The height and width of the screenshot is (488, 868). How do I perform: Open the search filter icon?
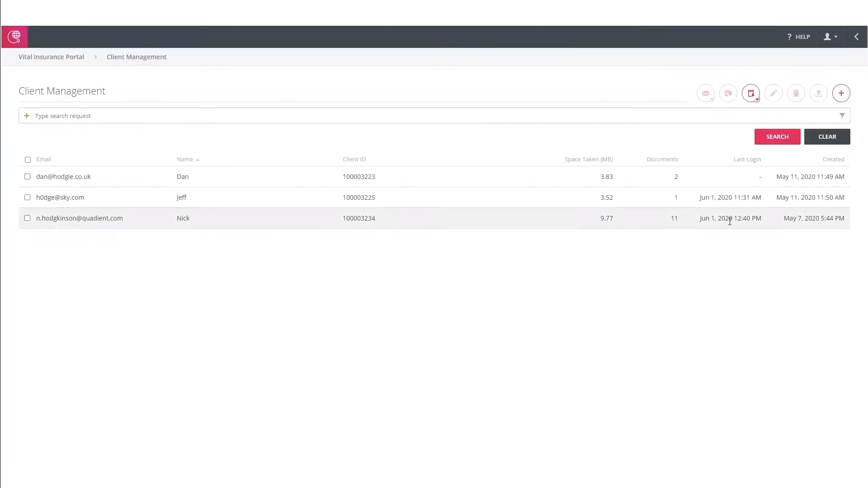tap(842, 116)
